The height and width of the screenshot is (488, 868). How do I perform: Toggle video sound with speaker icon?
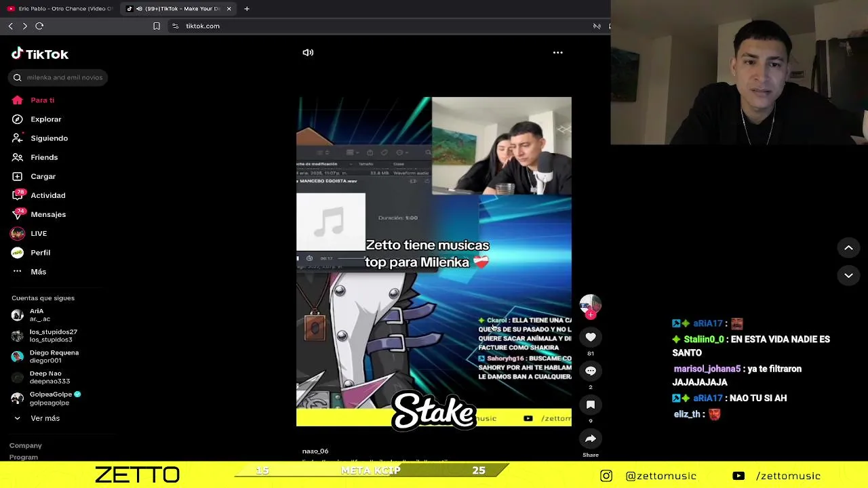pos(308,52)
